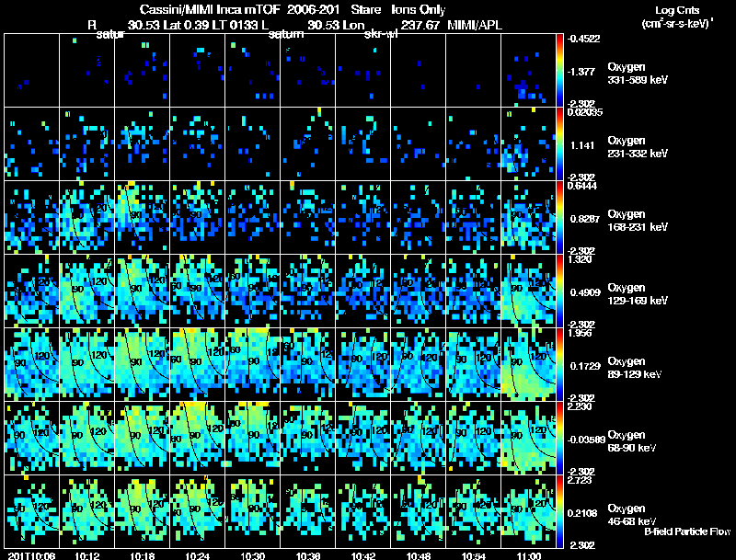This screenshot has height=560, width=736.
Task: Click the Oxygen 46-68 keV panel at 10:18
Action: point(143,511)
